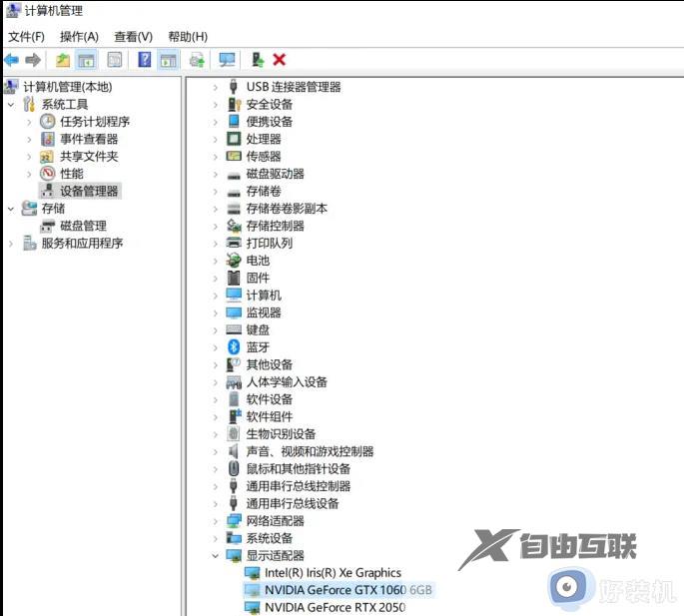Expand the 系统设备 category arrow
This screenshot has height=616, width=684.
pyautogui.click(x=215, y=538)
